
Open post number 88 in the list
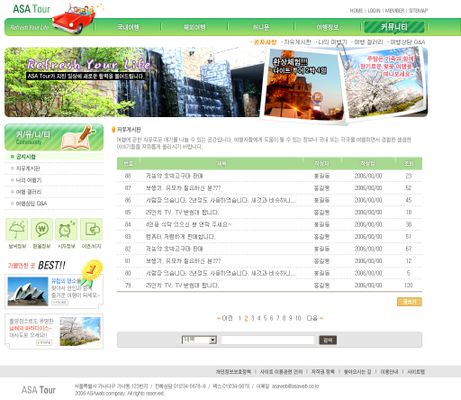(x=174, y=176)
